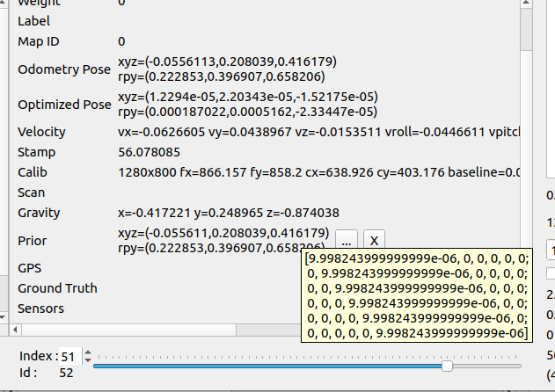Click the Index value field showing 51
555x392 pixels.
point(68,357)
